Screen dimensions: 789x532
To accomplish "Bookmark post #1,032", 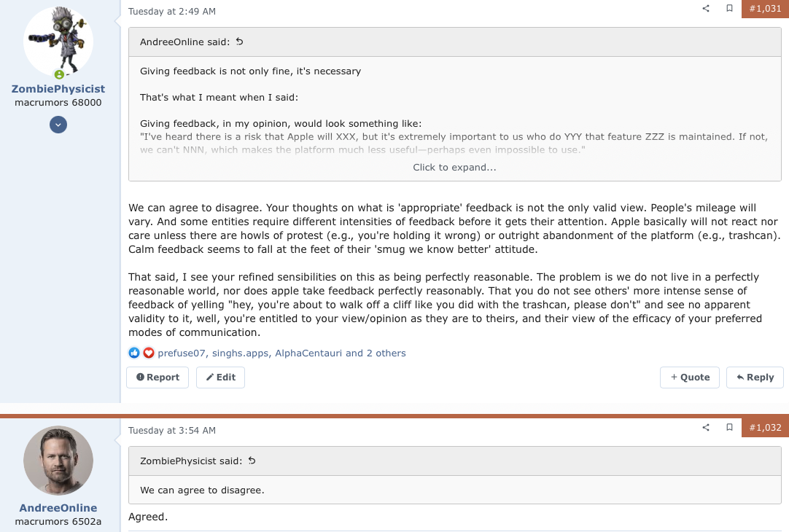I will (x=729, y=428).
